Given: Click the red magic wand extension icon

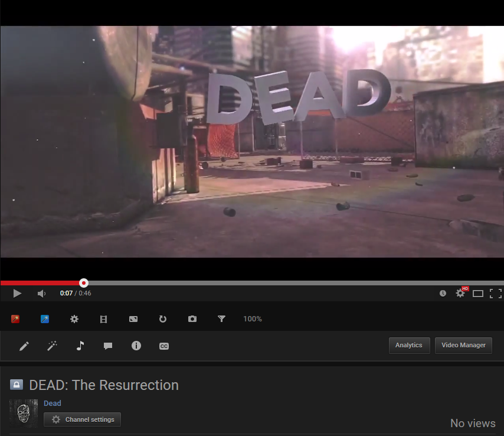Looking at the screenshot, I should [x=15, y=319].
